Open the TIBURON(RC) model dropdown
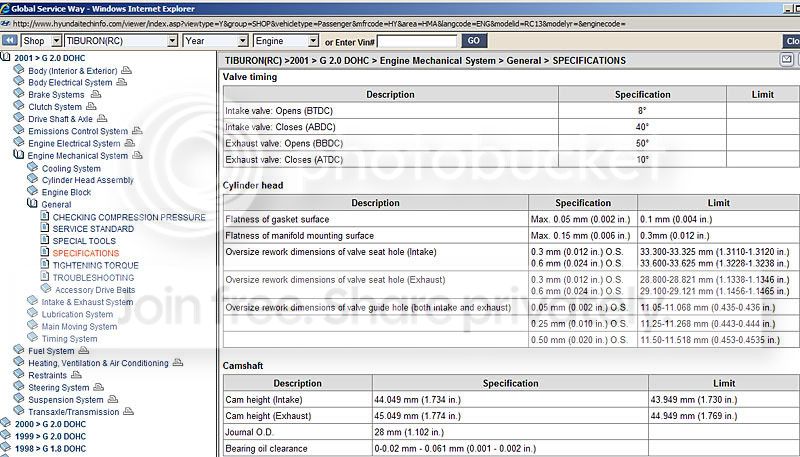 click(x=120, y=41)
